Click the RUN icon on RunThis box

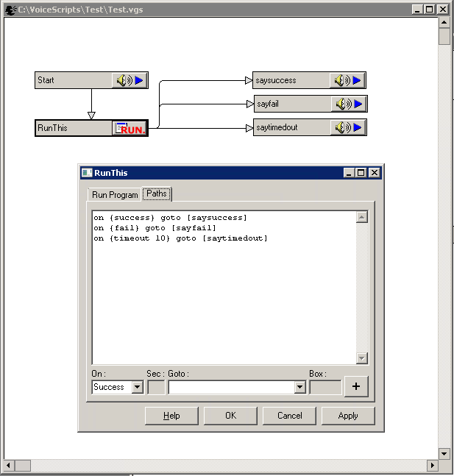(130, 128)
